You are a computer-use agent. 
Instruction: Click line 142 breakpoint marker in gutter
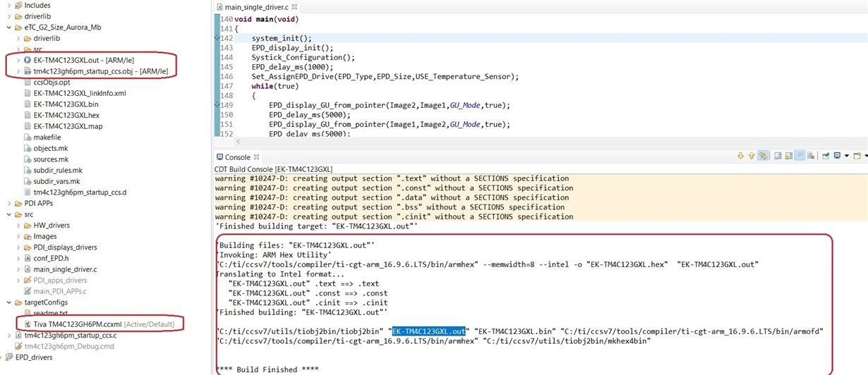point(217,38)
